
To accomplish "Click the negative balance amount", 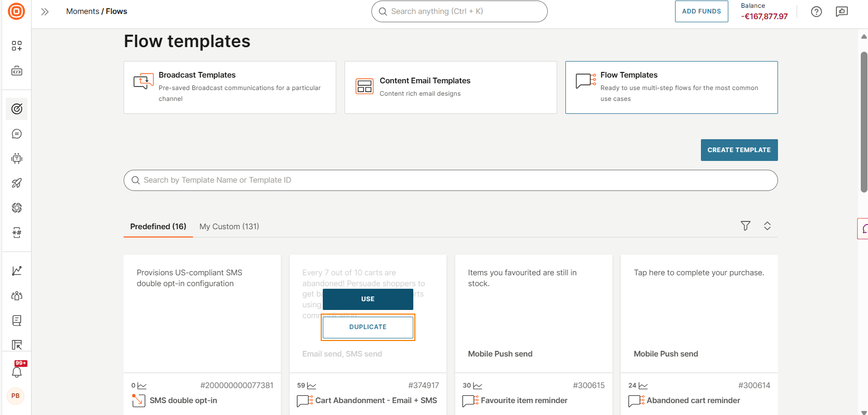I will click(764, 17).
